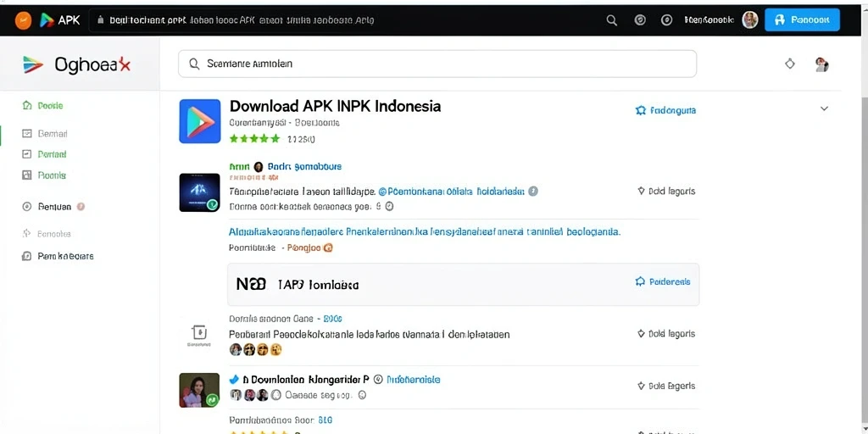The width and height of the screenshot is (868, 434).
Task: Open the dark blue glowing thumbnail
Action: point(200,192)
